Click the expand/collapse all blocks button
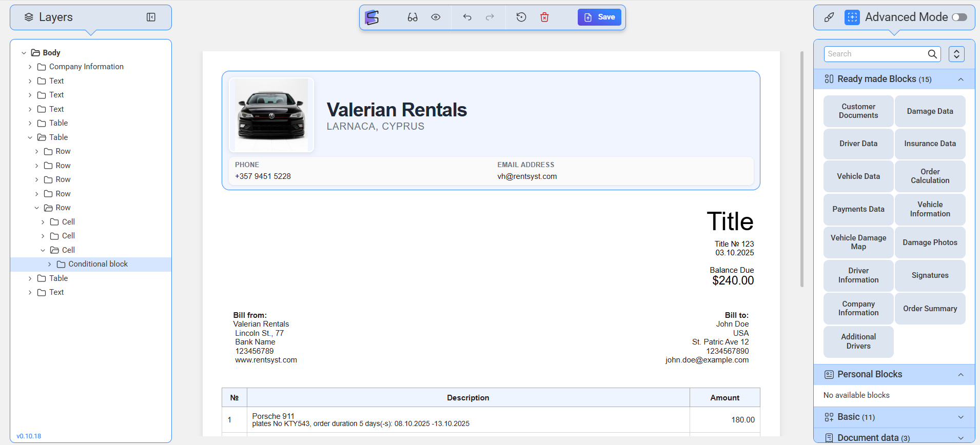The width and height of the screenshot is (980, 445). (956, 54)
